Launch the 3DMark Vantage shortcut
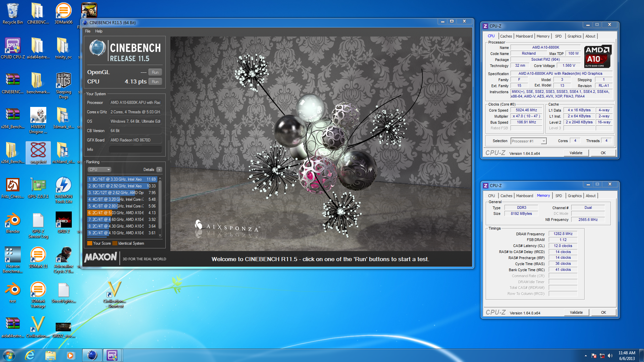This screenshot has height=362, width=644. point(38,295)
